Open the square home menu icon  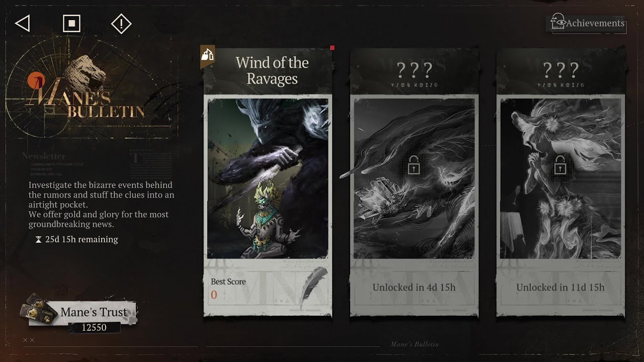(71, 23)
